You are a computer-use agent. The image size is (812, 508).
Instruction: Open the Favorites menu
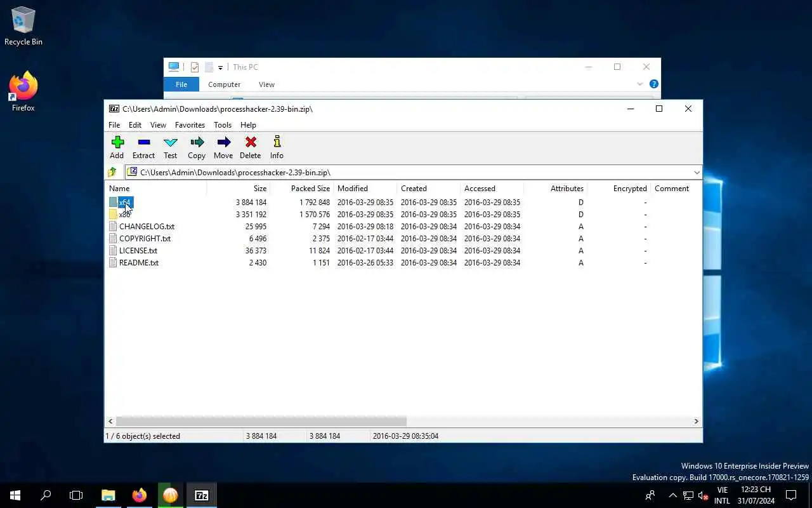pos(190,125)
